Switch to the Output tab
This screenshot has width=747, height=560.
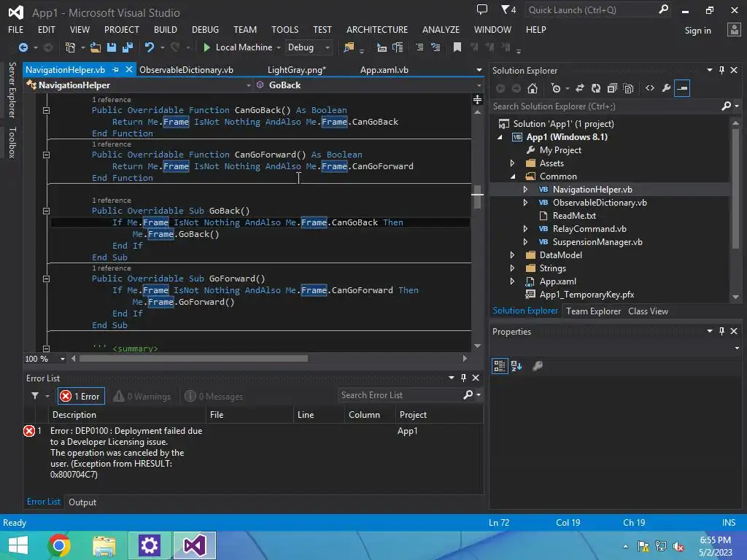click(82, 502)
